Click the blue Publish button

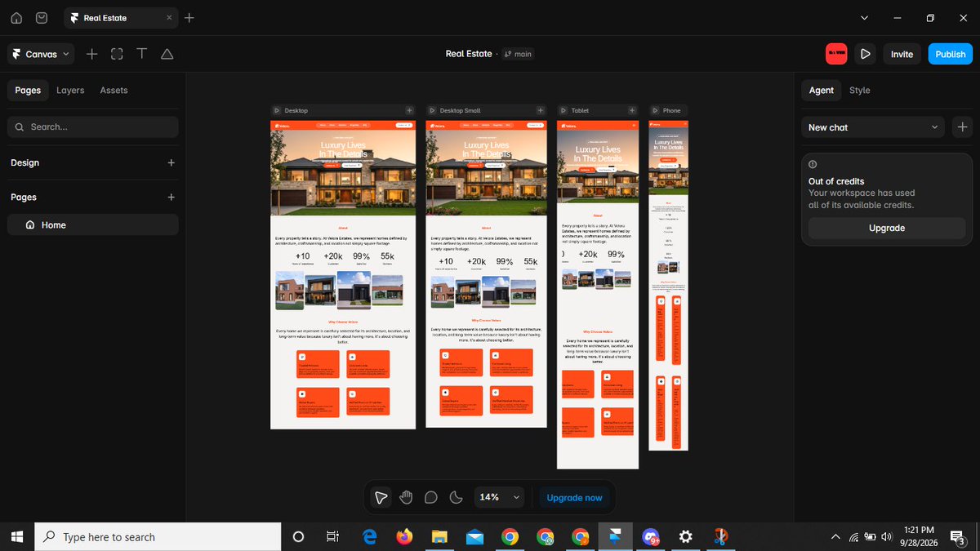(951, 54)
